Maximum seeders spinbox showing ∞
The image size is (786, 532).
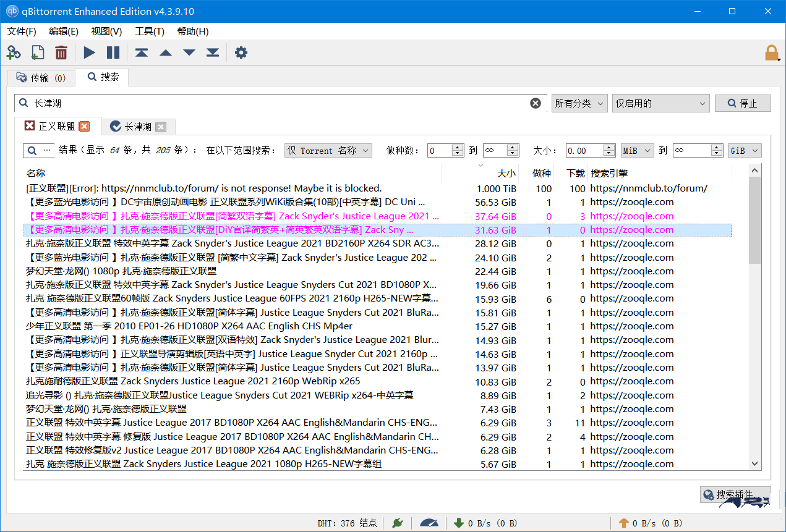(501, 150)
